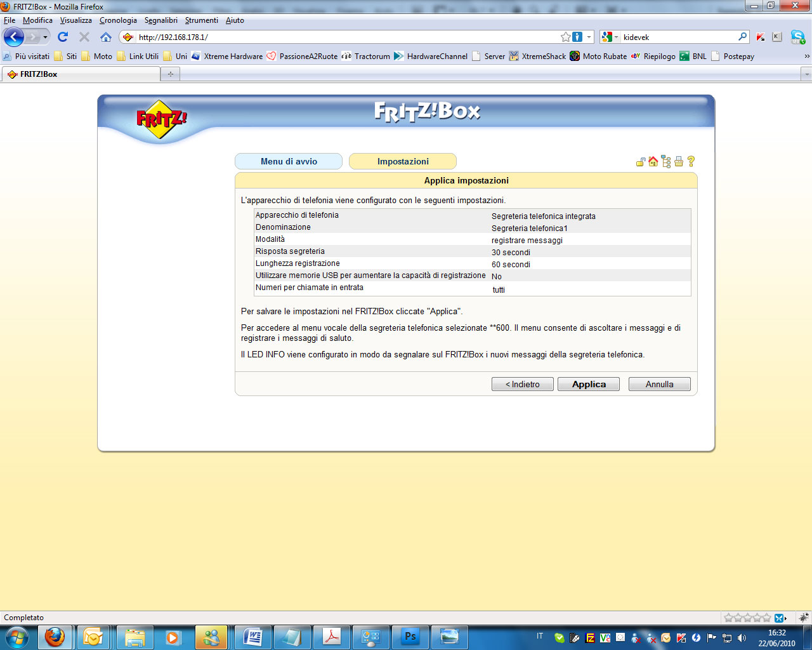Image resolution: width=812 pixels, height=650 pixels.
Task: Switch to the Menu di avvio tab
Action: point(289,161)
